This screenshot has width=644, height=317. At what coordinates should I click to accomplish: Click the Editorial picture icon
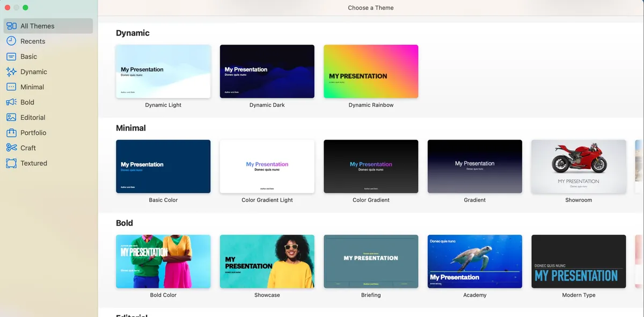[11, 117]
